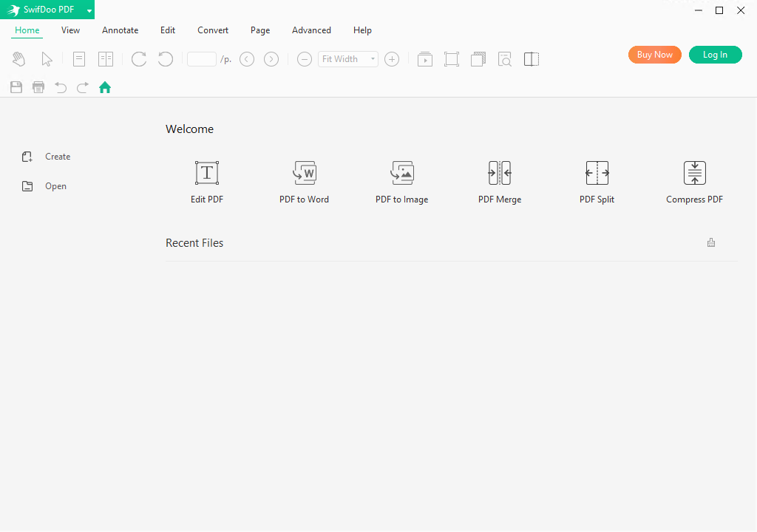The height and width of the screenshot is (532, 757).
Task: Open the View tab
Action: [x=70, y=30]
